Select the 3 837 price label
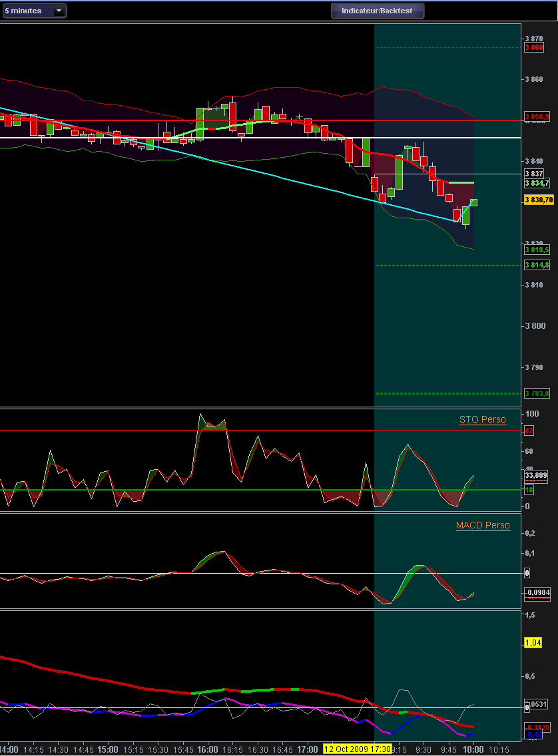The width and height of the screenshot is (558, 756). tap(534, 174)
